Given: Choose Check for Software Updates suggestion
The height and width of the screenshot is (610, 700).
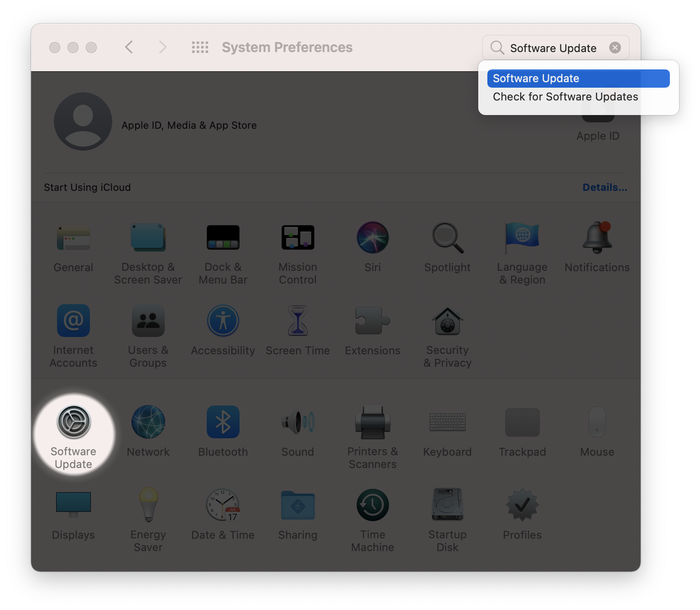Looking at the screenshot, I should coord(578,97).
